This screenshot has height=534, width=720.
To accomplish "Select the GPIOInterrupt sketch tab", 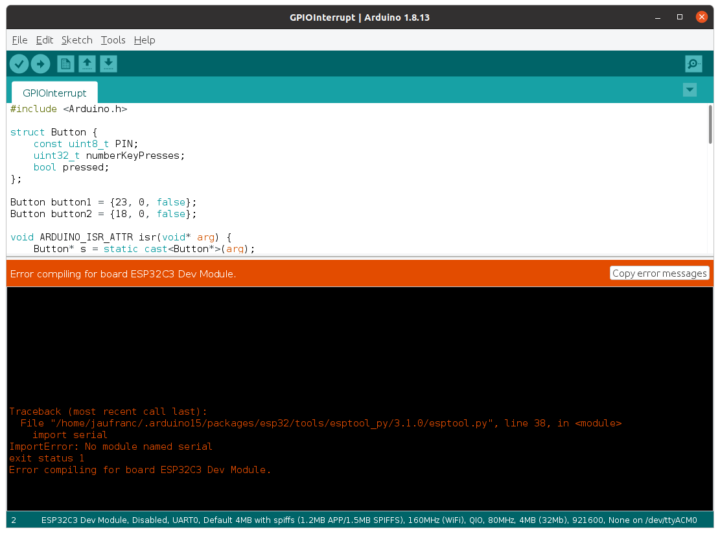I will pos(54,93).
